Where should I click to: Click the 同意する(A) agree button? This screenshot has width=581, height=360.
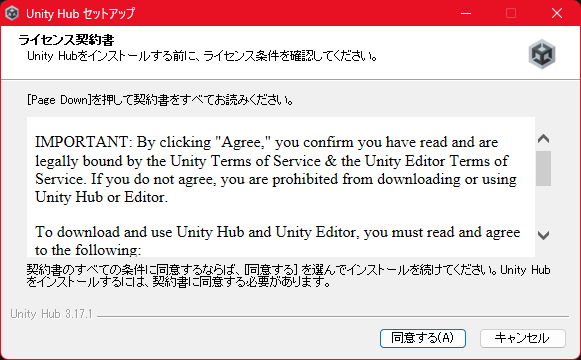tap(422, 338)
